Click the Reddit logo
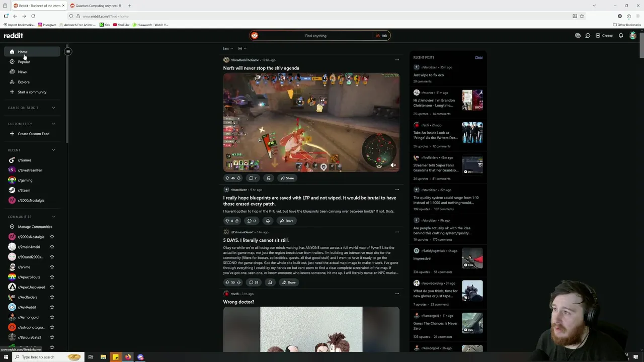This screenshot has height=362, width=644. coord(14,36)
